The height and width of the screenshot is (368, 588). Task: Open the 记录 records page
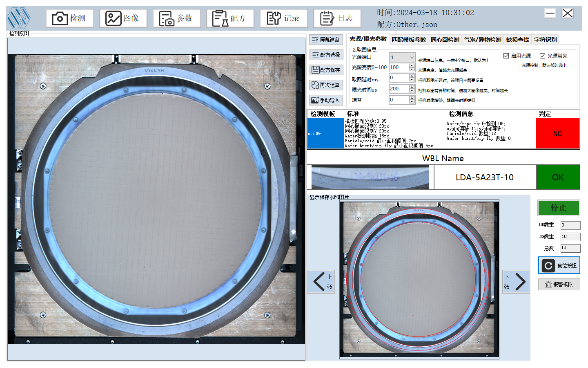click(x=283, y=18)
